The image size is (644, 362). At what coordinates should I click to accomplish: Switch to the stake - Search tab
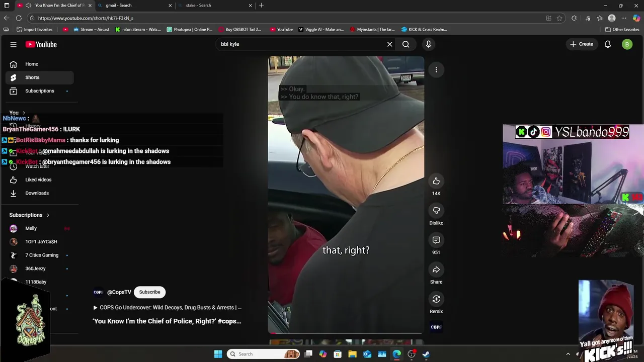(214, 6)
